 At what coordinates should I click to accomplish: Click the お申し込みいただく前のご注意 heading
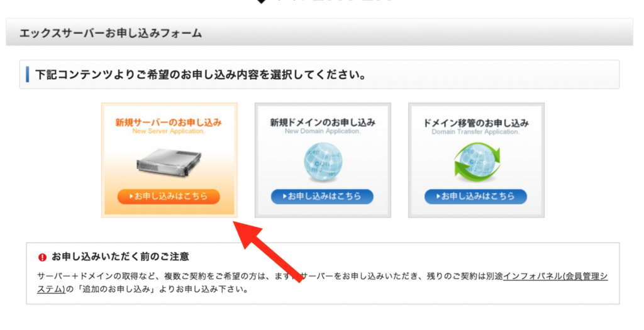click(x=120, y=257)
